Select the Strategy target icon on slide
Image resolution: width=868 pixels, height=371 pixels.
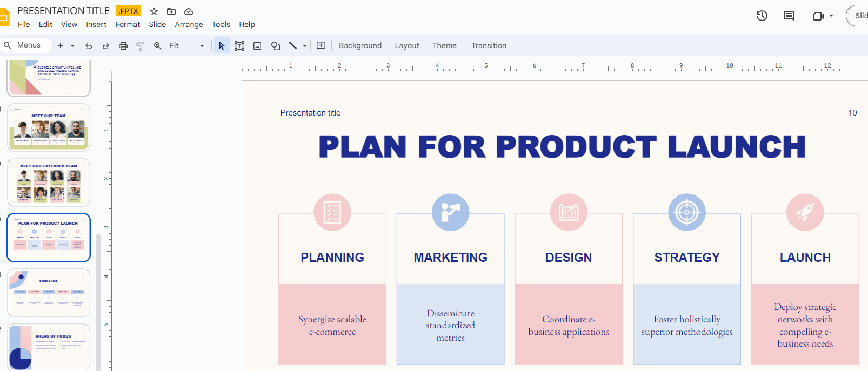(x=687, y=212)
